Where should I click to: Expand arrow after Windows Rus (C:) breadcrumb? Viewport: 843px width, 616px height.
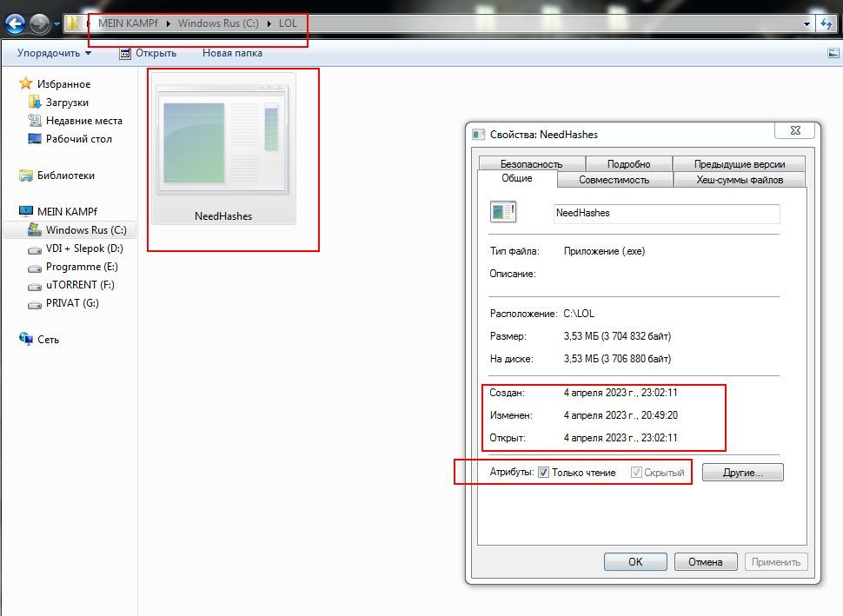(x=269, y=23)
